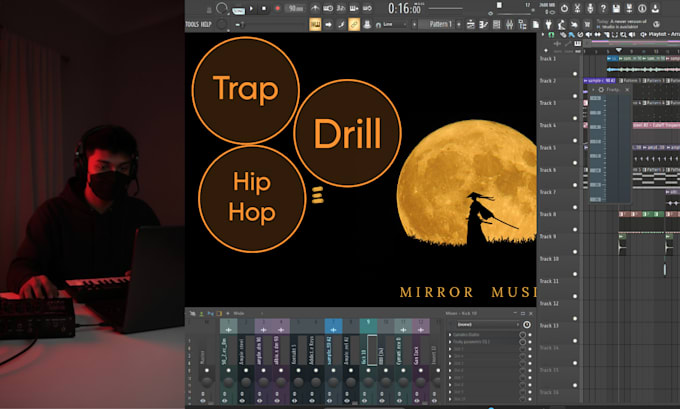Screen dimensions: 680x409
Task: Toggle the first effect slot enable dot
Action: (x=530, y=335)
